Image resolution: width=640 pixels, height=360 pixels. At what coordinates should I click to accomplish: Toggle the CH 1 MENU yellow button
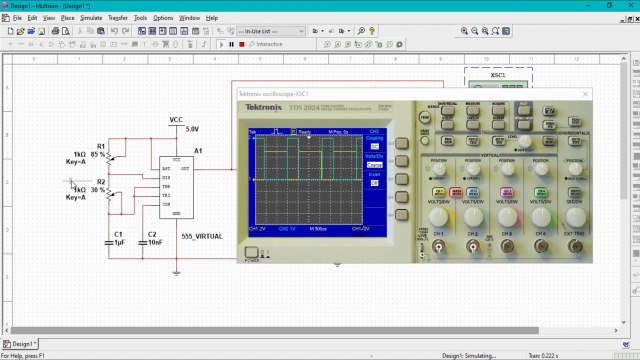pos(439,192)
